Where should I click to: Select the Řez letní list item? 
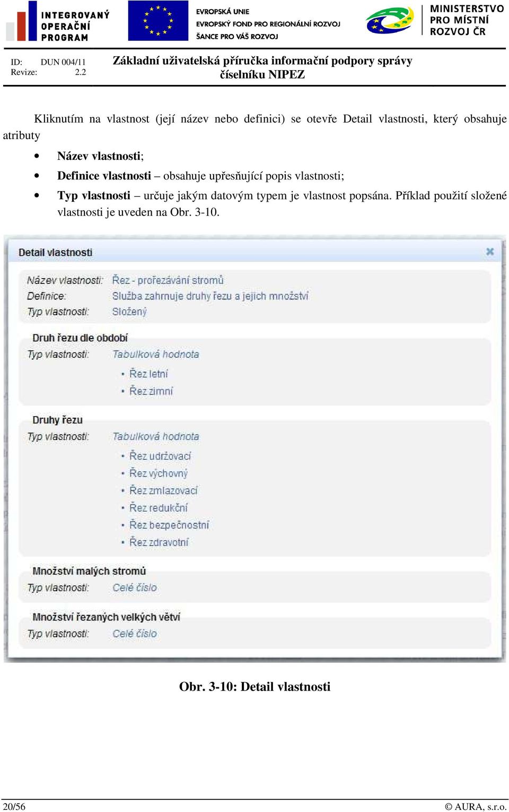[148, 374]
